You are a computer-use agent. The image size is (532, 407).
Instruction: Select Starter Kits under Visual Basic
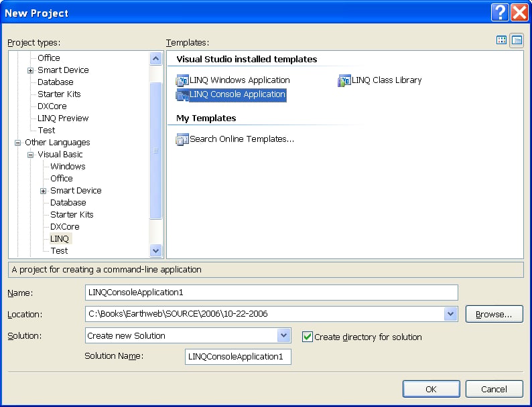72,214
